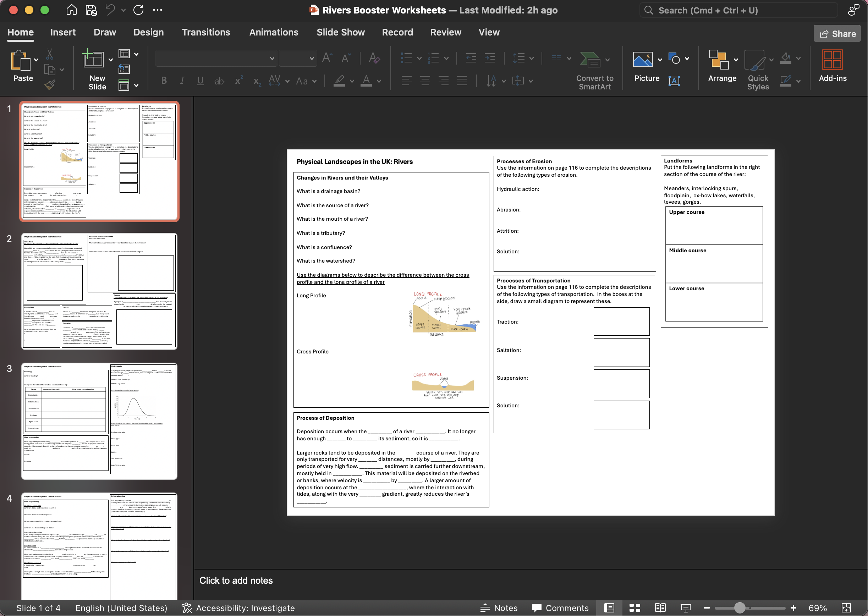Click the Redo arrow icon
The width and height of the screenshot is (868, 616).
coord(138,10)
